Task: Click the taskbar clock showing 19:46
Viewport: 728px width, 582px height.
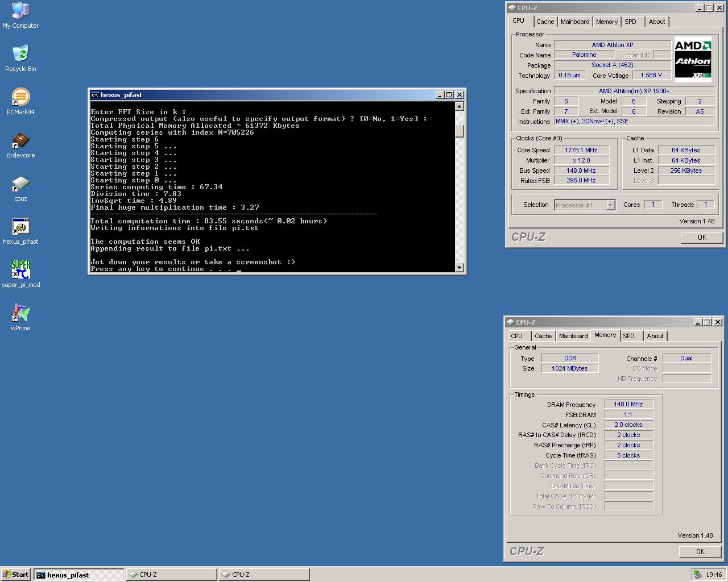Action: pos(714,575)
